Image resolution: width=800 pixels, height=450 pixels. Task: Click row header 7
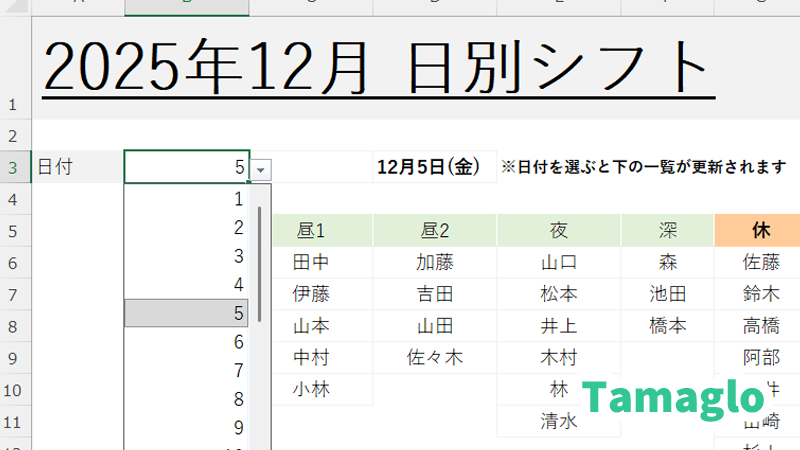(x=13, y=295)
